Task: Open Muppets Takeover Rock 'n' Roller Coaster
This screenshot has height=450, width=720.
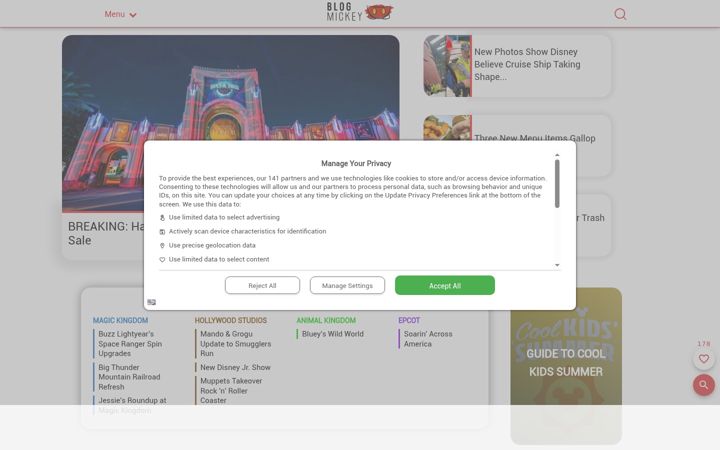Action: pyautogui.click(x=231, y=391)
